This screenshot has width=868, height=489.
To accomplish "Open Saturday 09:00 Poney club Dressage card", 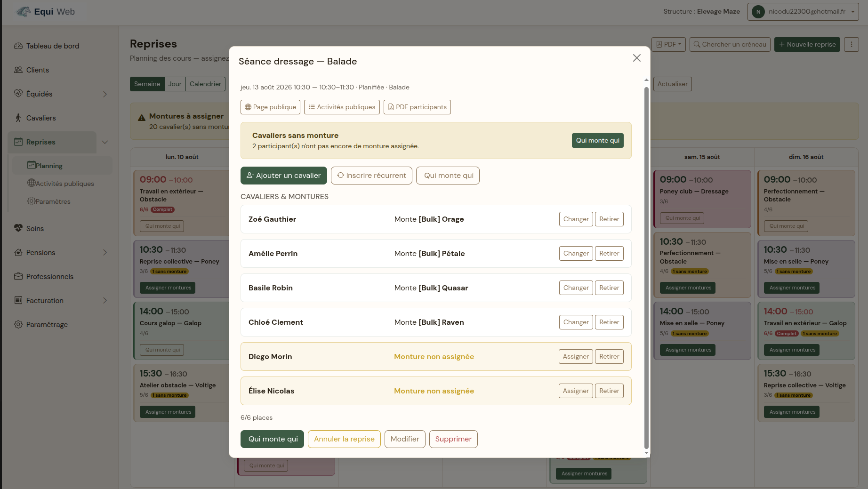I will coord(702,199).
